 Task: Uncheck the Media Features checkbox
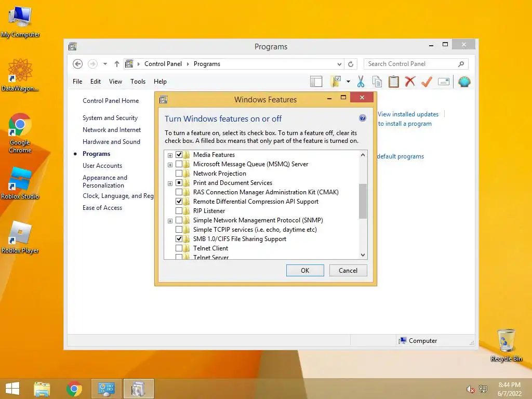(179, 155)
